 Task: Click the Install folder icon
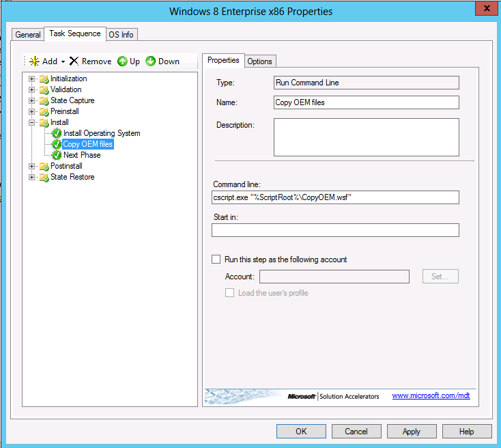pyautogui.click(x=44, y=122)
